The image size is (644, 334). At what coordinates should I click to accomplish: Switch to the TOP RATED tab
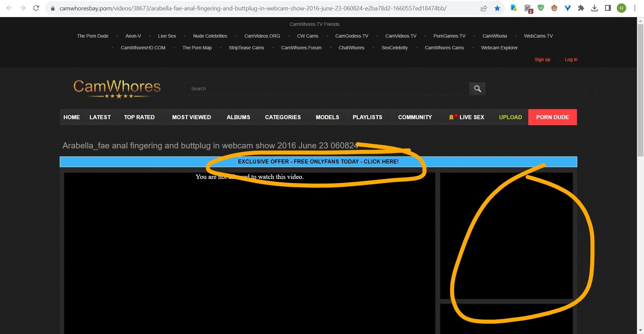click(139, 117)
